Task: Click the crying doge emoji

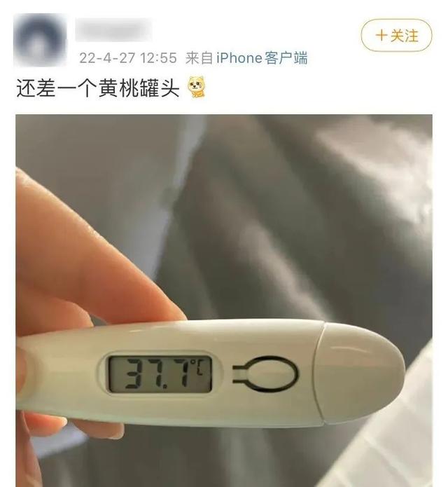Action: click(x=197, y=87)
